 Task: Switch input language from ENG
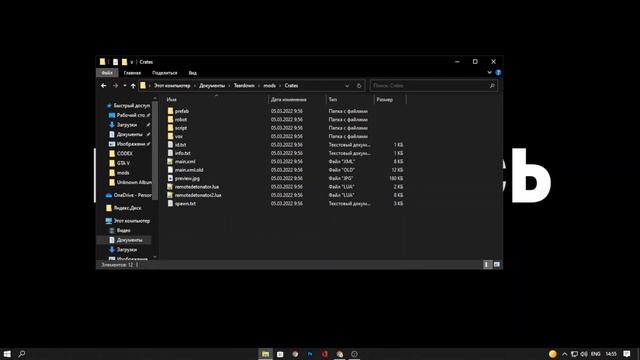(596, 354)
